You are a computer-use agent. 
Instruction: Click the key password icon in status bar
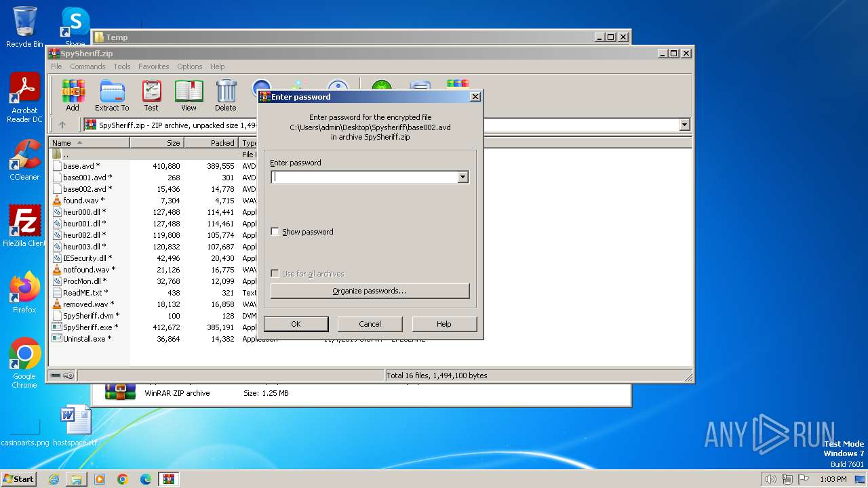(x=68, y=375)
